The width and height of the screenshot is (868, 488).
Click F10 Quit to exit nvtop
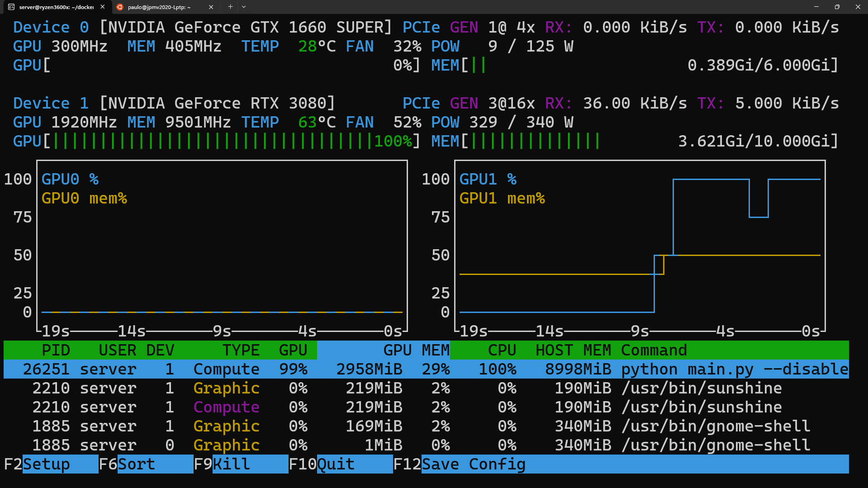[x=336, y=464]
